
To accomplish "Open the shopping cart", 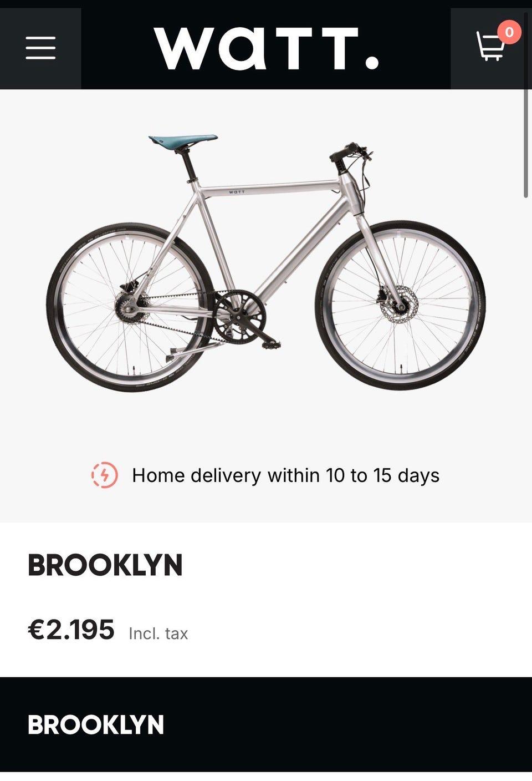I will [490, 47].
